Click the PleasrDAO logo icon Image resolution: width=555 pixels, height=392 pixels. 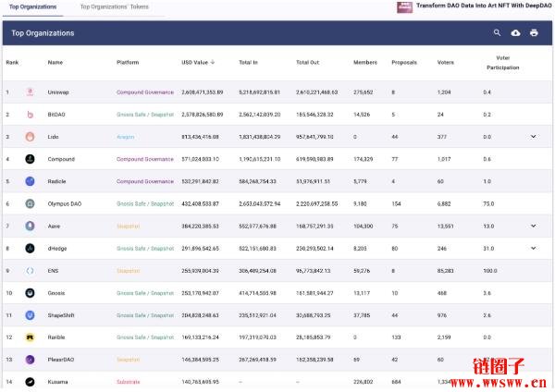[x=31, y=360]
